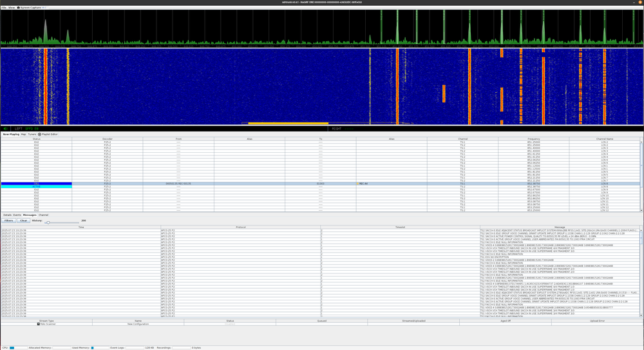Click the Used Memory progress bar

pos(100,347)
